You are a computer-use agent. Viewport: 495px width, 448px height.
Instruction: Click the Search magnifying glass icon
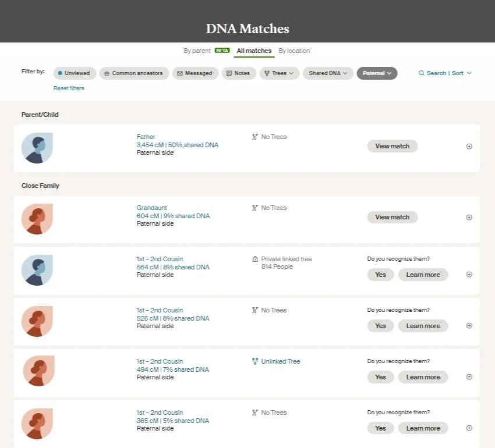[421, 73]
